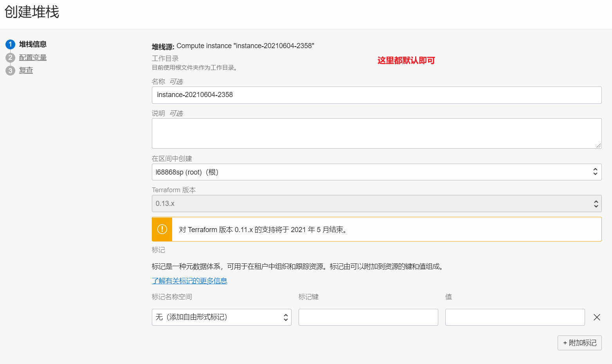Click the 值 input field
612x364 pixels.
(x=515, y=317)
